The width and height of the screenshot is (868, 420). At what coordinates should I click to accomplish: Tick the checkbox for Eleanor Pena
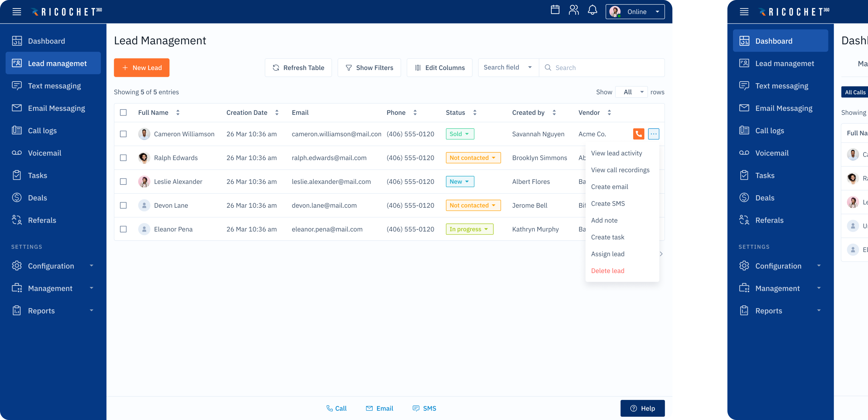(x=123, y=229)
